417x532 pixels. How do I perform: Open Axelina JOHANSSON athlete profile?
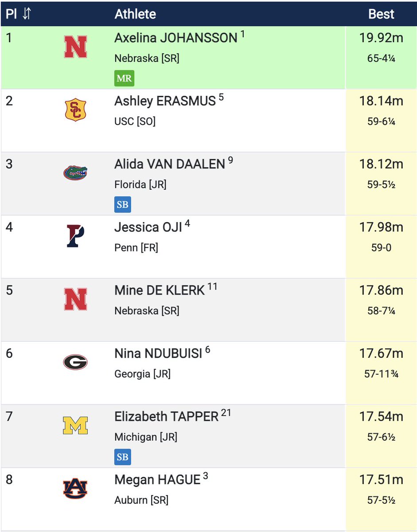point(176,38)
